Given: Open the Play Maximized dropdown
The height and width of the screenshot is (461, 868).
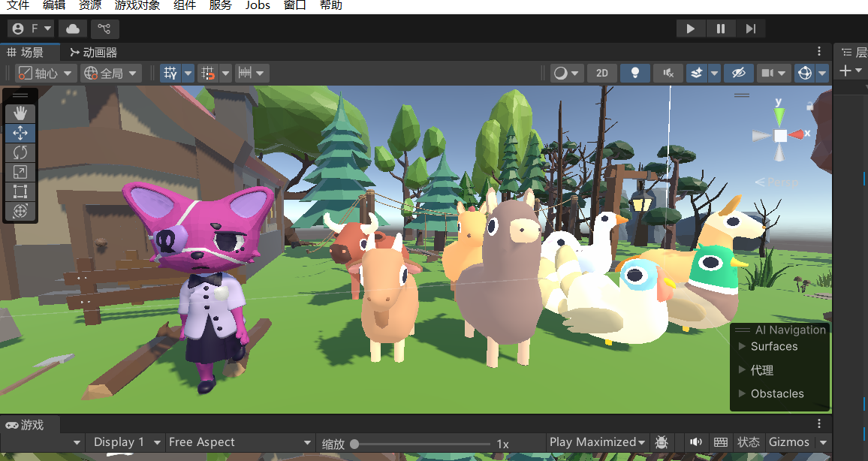Looking at the screenshot, I should pos(598,442).
